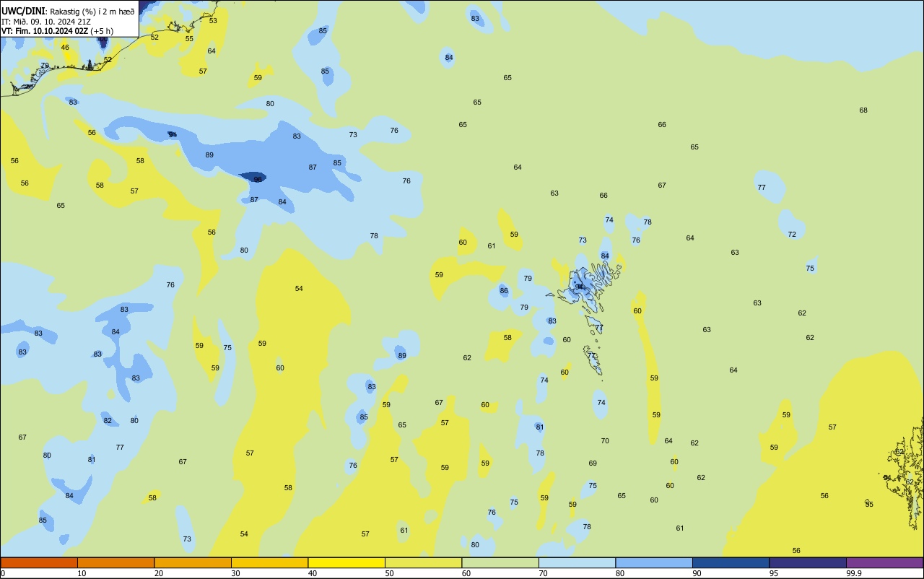
Task: Select the medium blue 80–90 legend swatch
Action: (x=654, y=562)
